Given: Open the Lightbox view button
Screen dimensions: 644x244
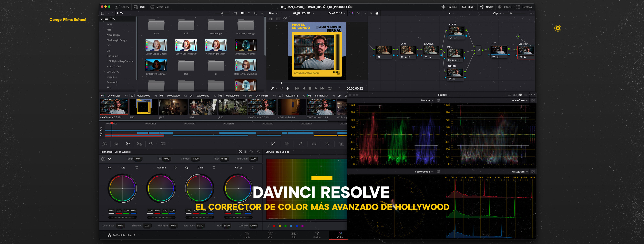Looking at the screenshot, I should tap(524, 7).
